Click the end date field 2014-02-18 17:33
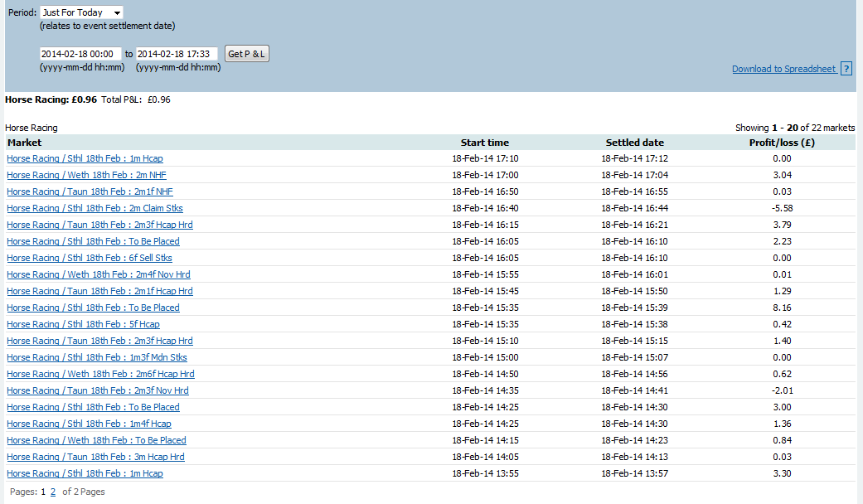863x504 pixels. click(x=177, y=54)
